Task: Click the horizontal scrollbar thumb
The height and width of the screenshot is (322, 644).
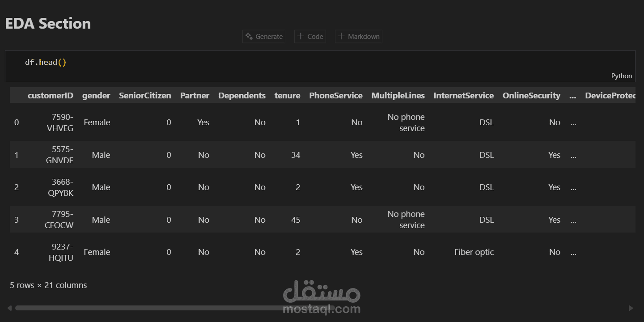Action: [174, 308]
